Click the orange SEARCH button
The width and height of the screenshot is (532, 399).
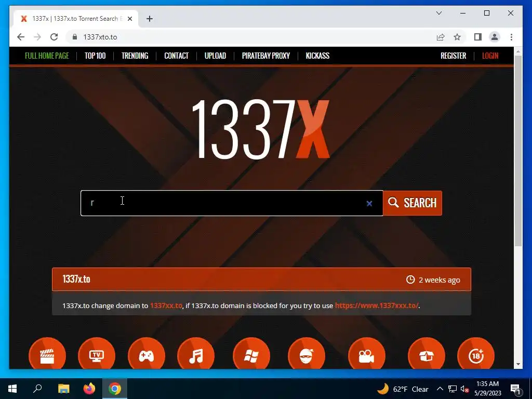tap(413, 203)
